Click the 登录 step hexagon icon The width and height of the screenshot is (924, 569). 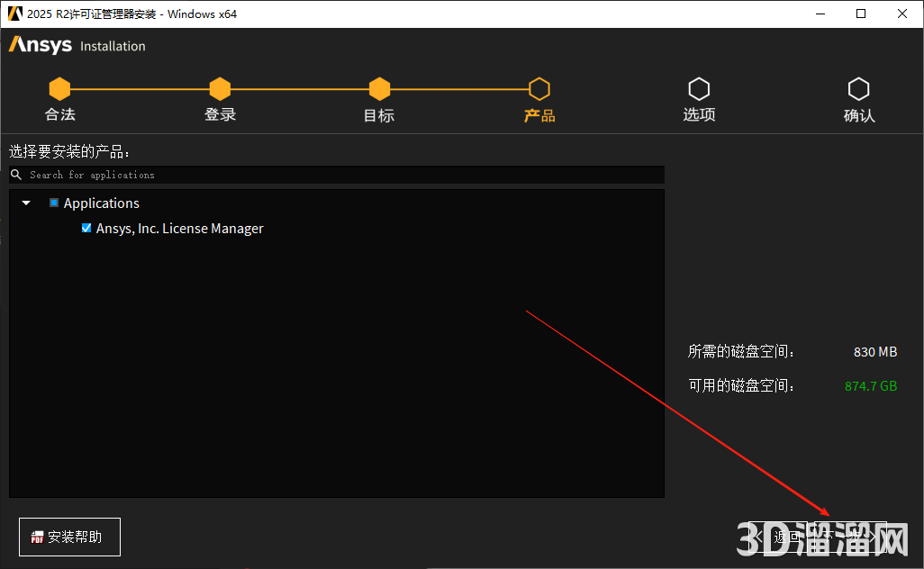(220, 89)
